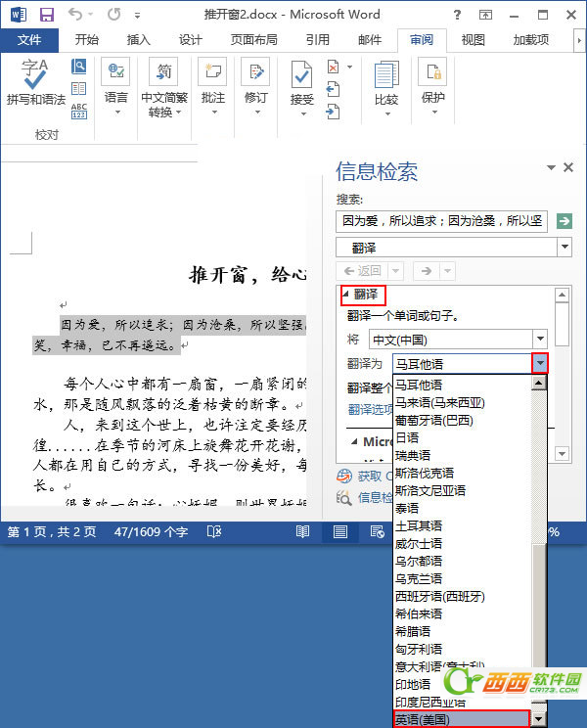Viewport: 587px width, 728px height.
Task: Click the Reject change icon with red X
Action: coord(334,67)
